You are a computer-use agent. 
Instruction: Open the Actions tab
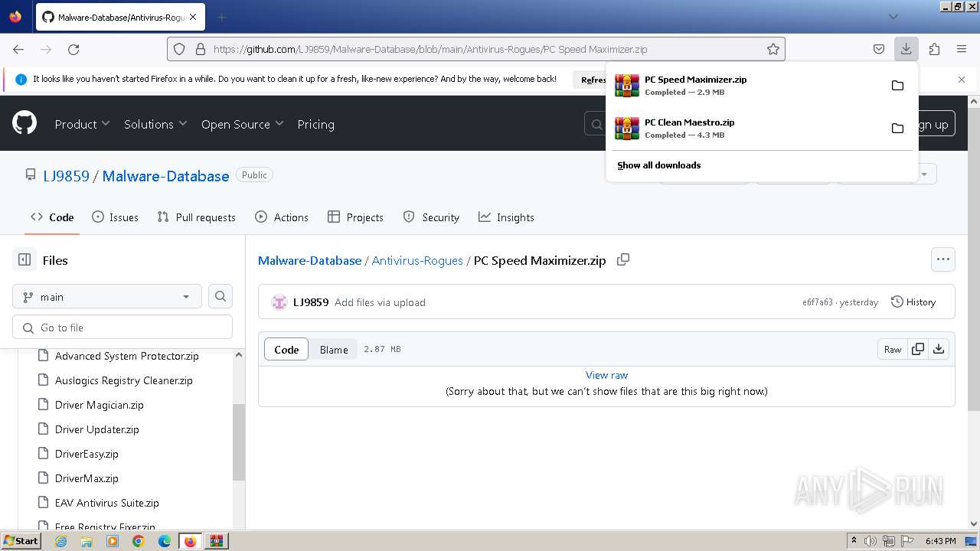point(282,217)
